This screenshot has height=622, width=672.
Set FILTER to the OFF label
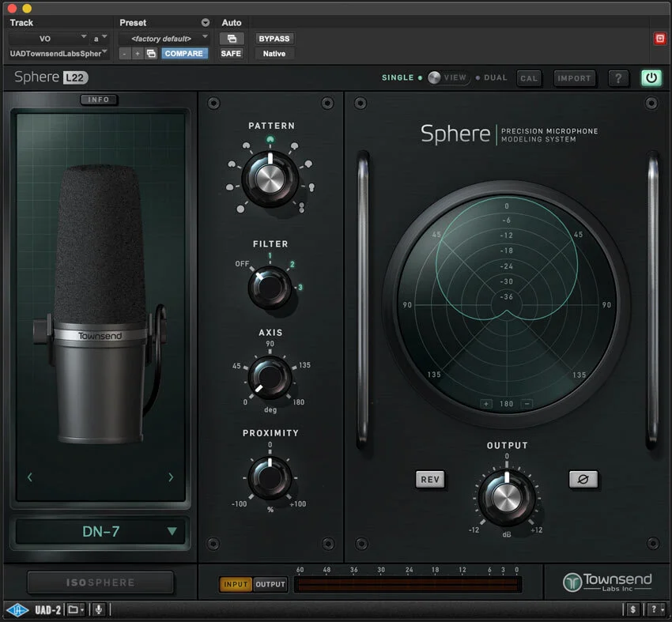pyautogui.click(x=242, y=263)
